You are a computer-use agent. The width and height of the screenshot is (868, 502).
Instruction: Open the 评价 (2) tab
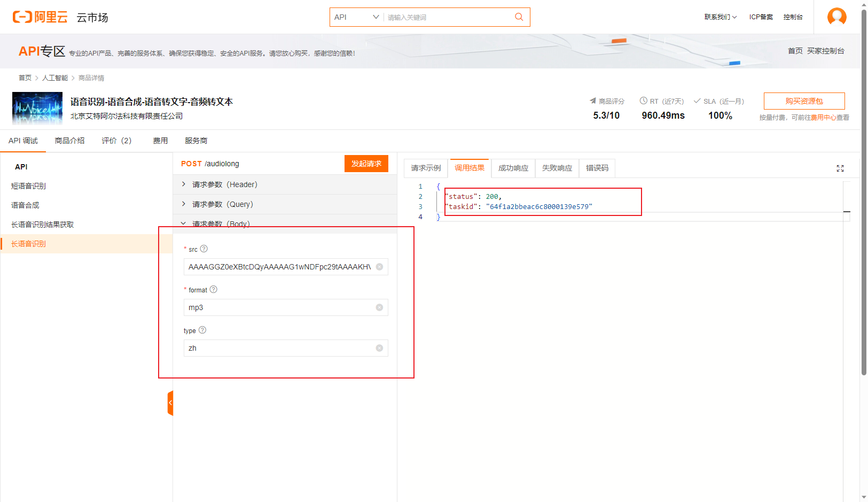pyautogui.click(x=116, y=141)
